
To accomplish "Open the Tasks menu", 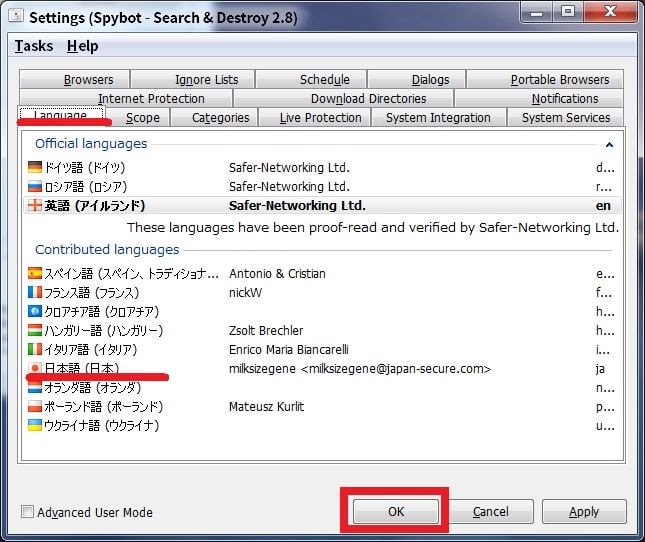I will pos(34,46).
